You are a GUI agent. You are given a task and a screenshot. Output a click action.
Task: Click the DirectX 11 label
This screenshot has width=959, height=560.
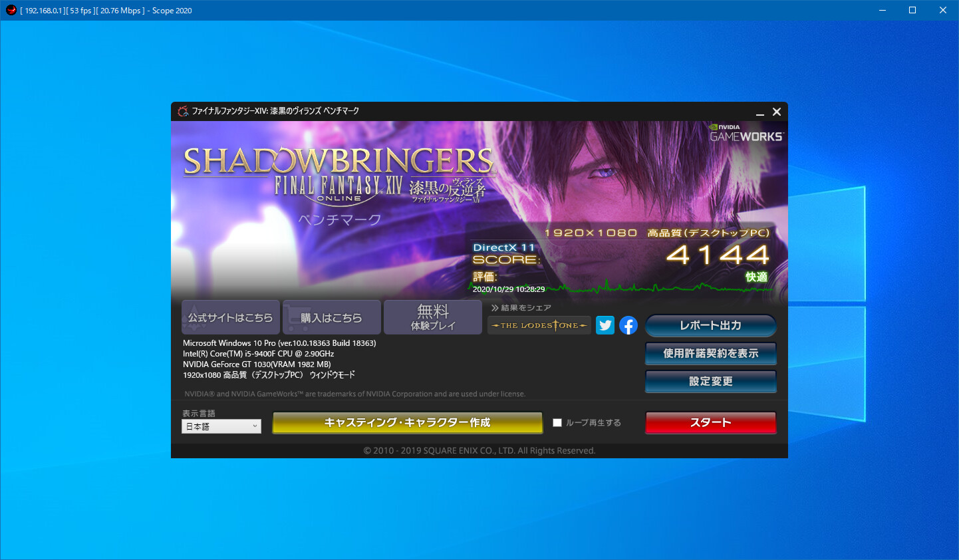503,247
